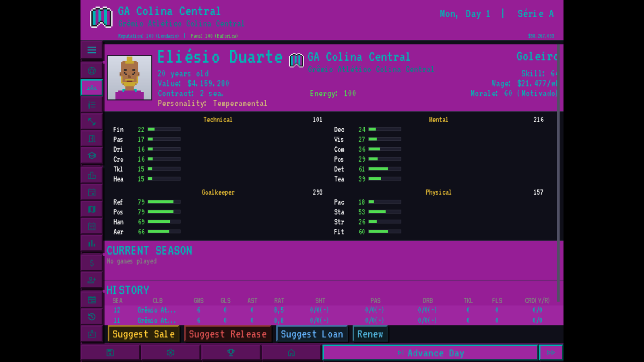
Task: Click the Physical section heading
Action: pos(438,192)
